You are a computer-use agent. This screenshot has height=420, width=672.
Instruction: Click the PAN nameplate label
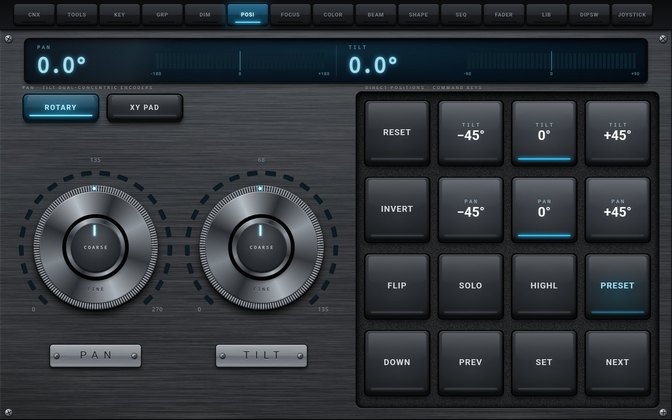click(x=95, y=356)
